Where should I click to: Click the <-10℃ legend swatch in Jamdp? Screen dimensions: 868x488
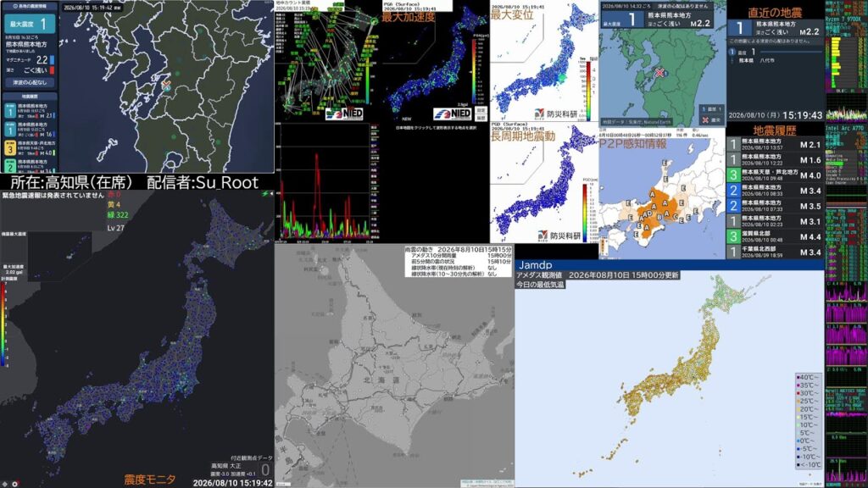(798, 465)
